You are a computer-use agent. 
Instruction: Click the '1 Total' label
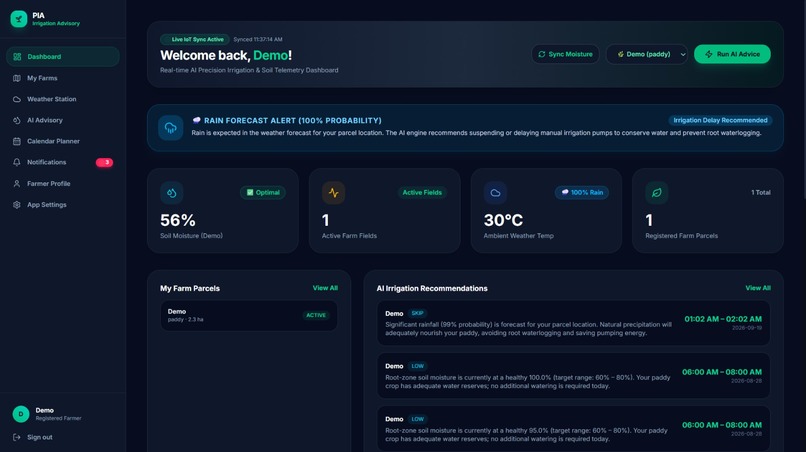point(761,193)
